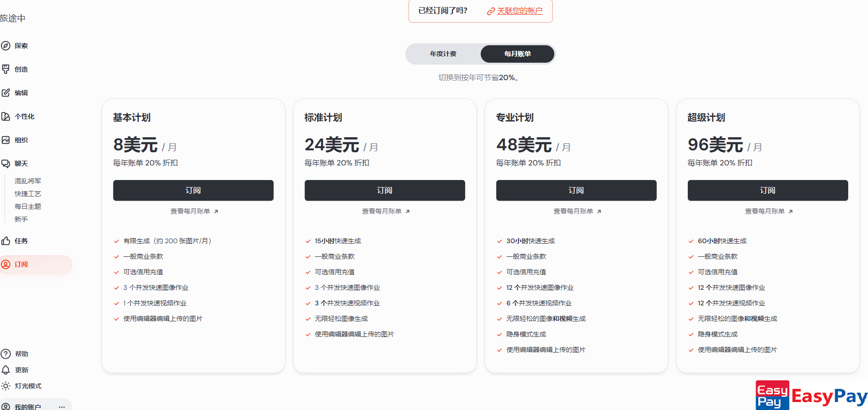Click the image icon for 组织
The image size is (868, 410).
6,140
